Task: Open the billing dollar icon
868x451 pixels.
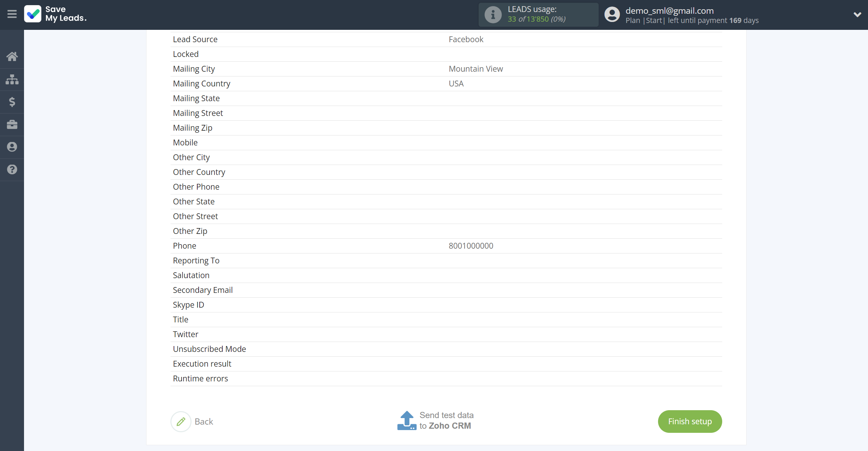Action: click(12, 102)
